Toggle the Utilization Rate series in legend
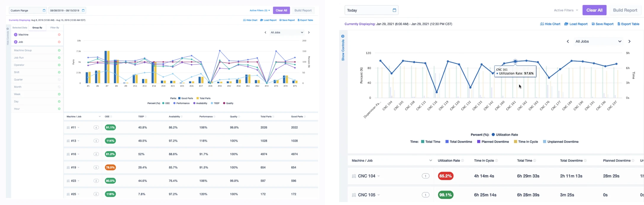 click(x=505, y=135)
